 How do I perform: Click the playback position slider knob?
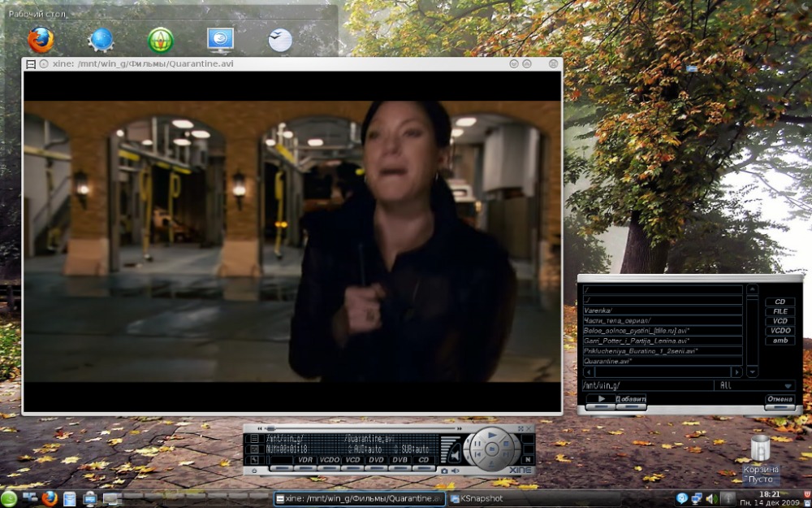[270, 428]
